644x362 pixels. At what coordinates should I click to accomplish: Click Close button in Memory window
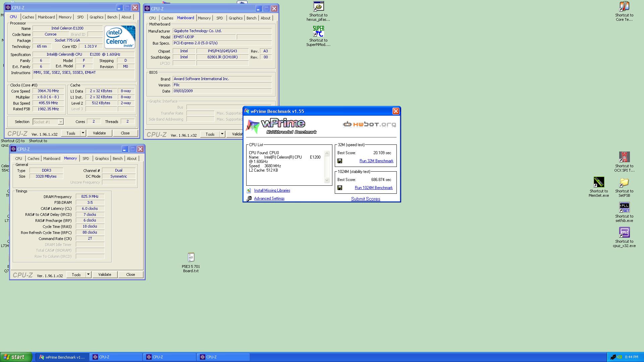[x=130, y=275]
